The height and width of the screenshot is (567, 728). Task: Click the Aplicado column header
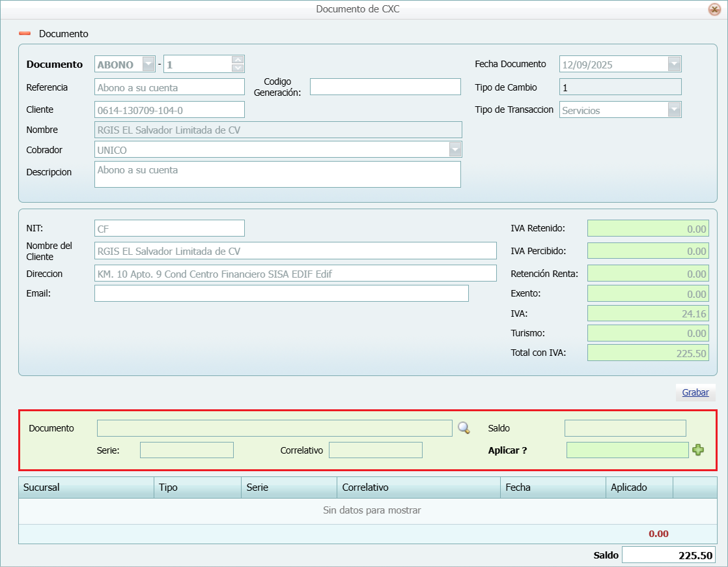[x=638, y=487]
